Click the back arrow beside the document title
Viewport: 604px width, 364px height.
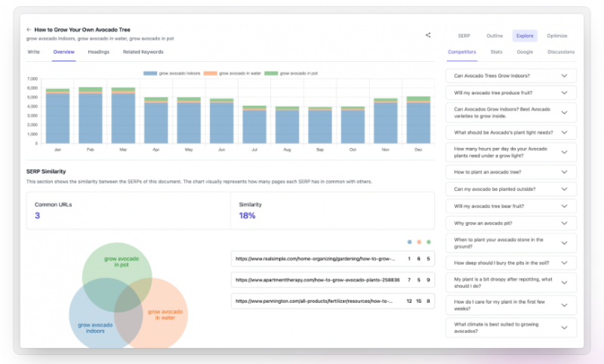[x=29, y=29]
